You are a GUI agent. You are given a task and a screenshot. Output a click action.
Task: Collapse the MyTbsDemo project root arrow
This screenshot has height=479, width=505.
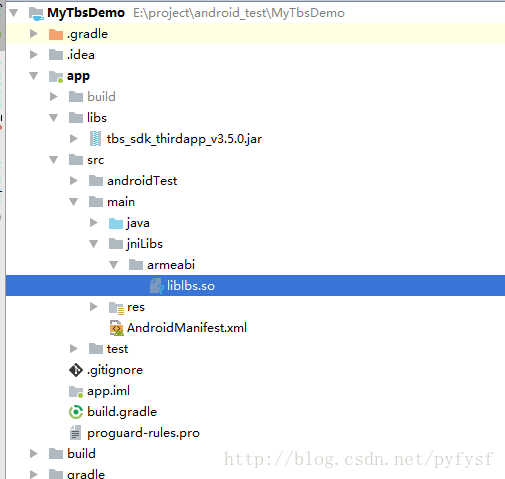click(x=14, y=13)
